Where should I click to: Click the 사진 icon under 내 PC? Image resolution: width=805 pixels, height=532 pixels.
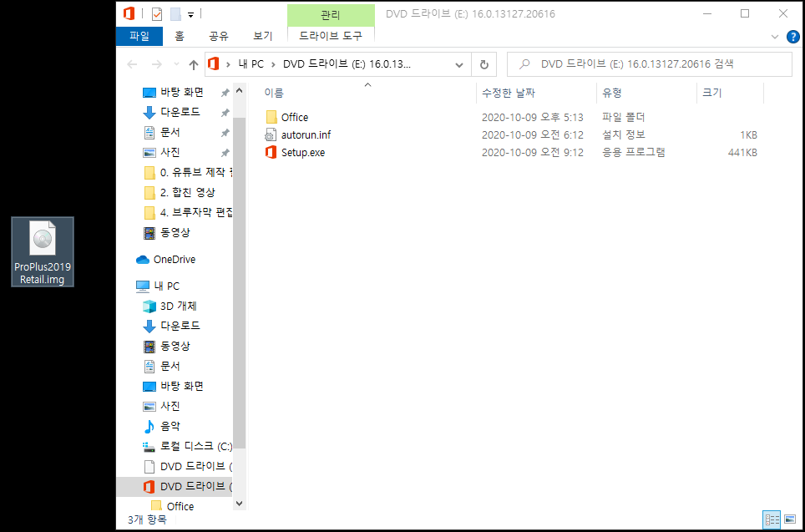149,406
